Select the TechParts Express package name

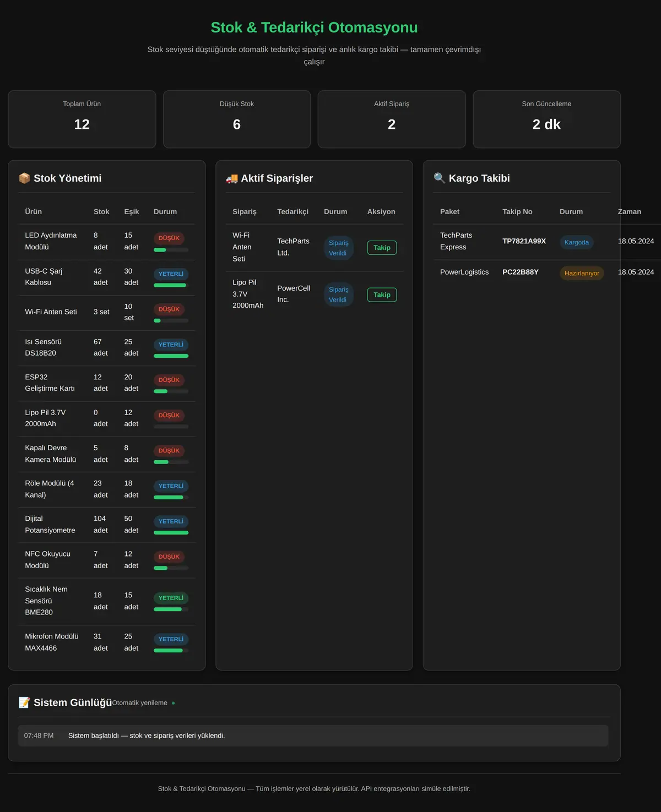[456, 241]
